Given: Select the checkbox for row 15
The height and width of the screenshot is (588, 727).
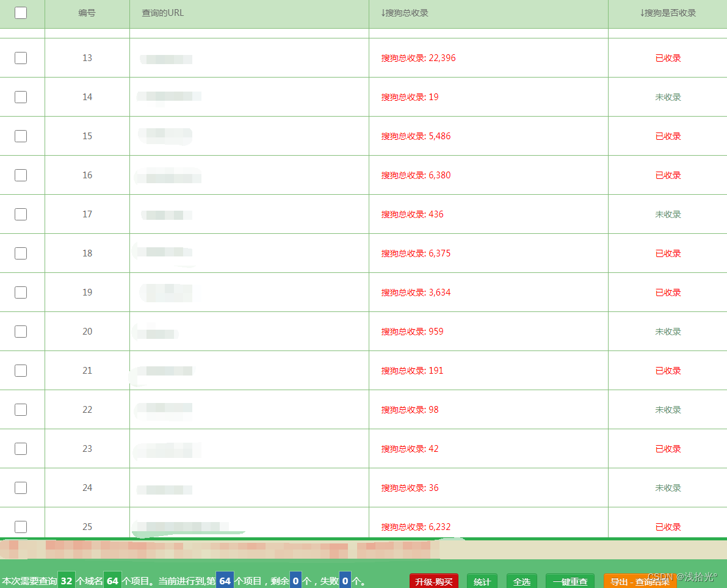Looking at the screenshot, I should 21,136.
